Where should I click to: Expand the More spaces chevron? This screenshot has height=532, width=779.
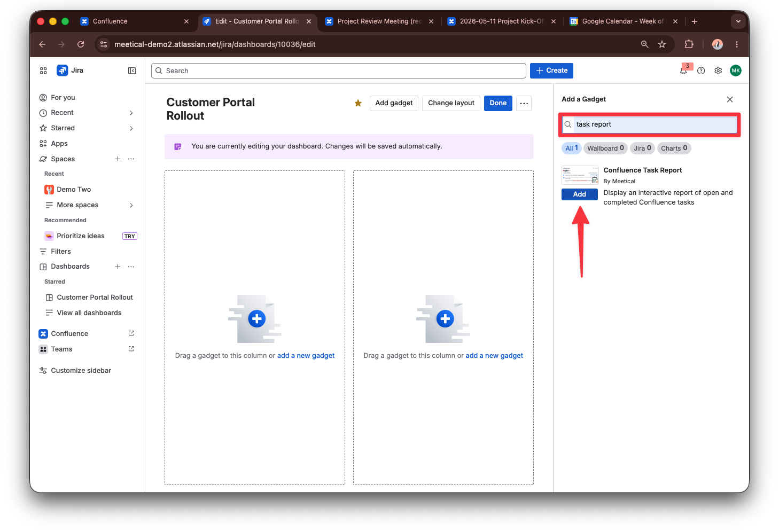131,205
